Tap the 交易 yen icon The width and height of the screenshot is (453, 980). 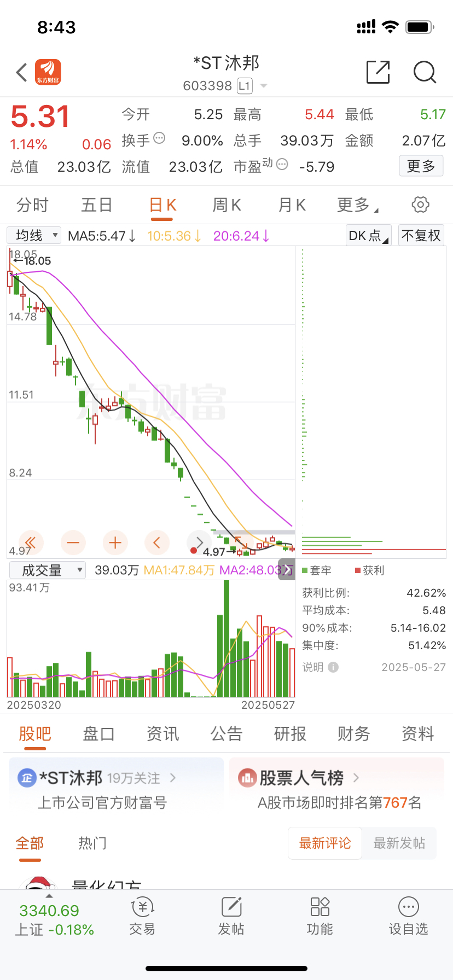143,907
